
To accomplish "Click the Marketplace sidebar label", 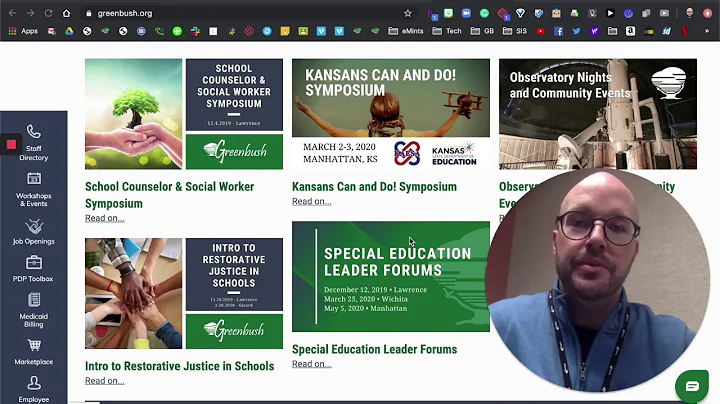I will click(34, 362).
